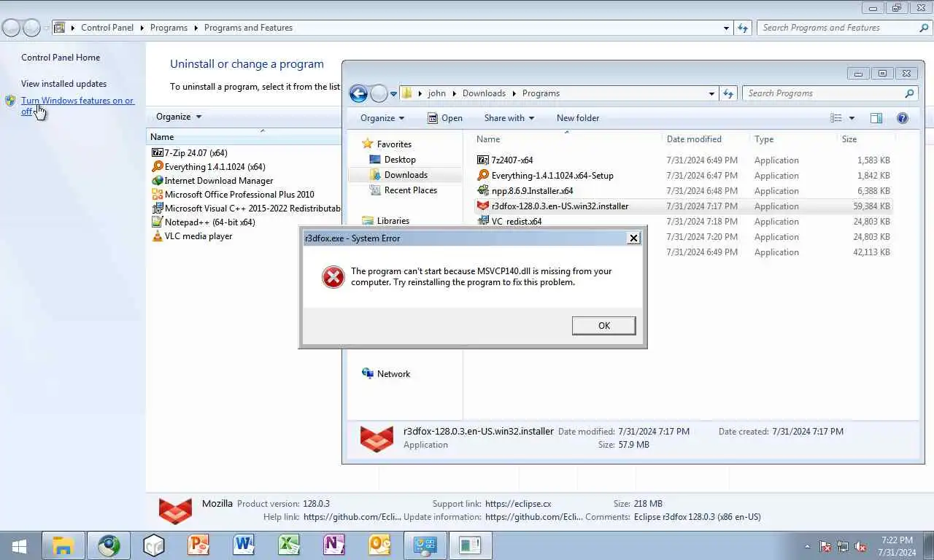
Task: Click Open in the Explorer toolbar
Action: tap(444, 118)
